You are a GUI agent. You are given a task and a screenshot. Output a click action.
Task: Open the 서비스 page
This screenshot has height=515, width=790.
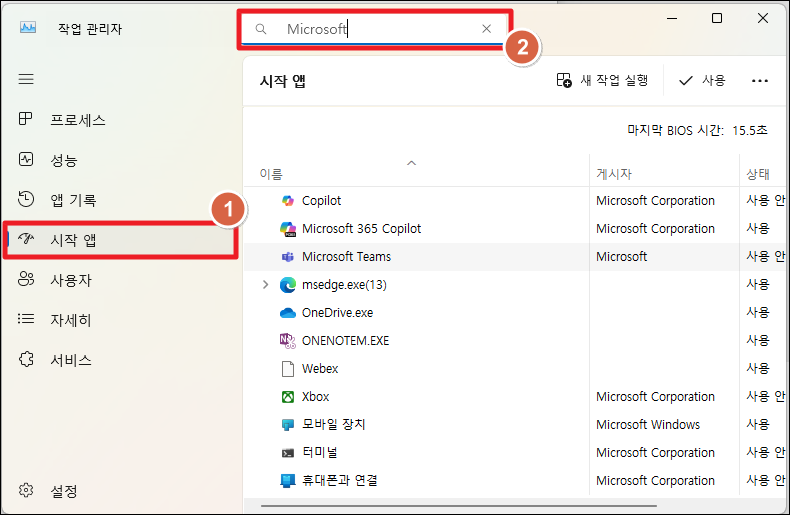coord(54,360)
